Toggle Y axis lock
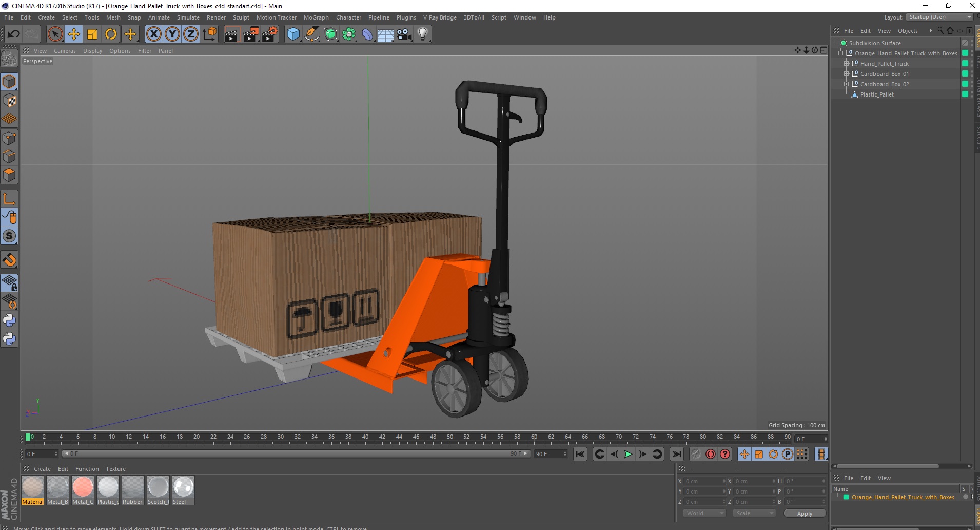Image resolution: width=980 pixels, height=530 pixels. [172, 34]
